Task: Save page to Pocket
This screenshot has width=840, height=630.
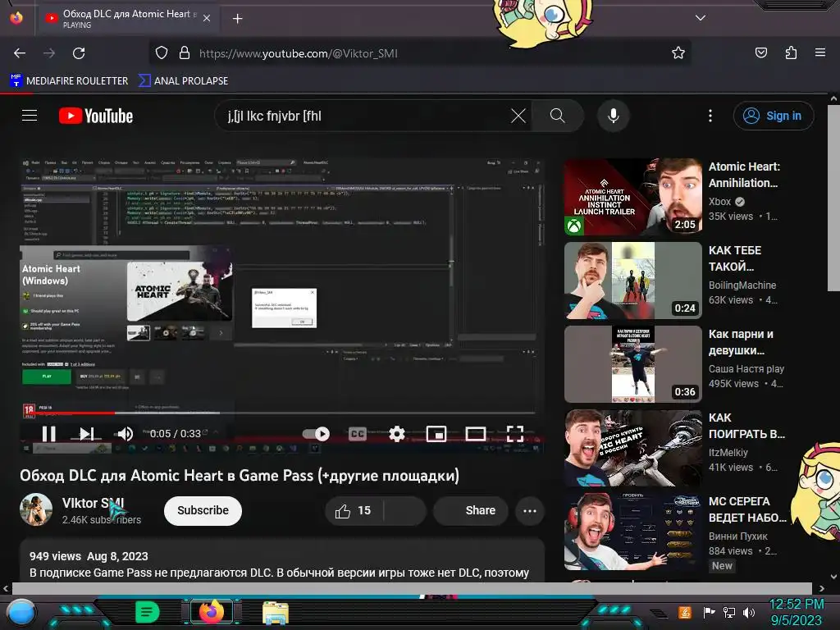Action: 760,53
